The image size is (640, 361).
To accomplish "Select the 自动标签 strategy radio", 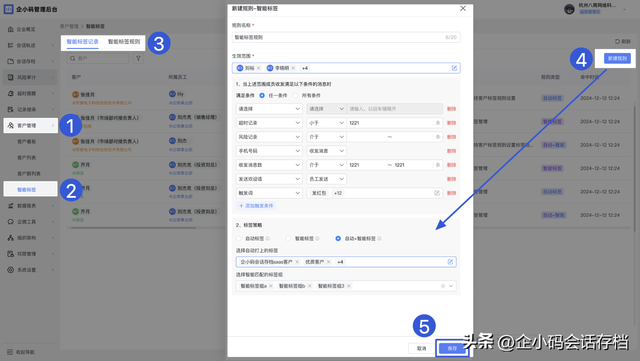I will click(x=239, y=238).
